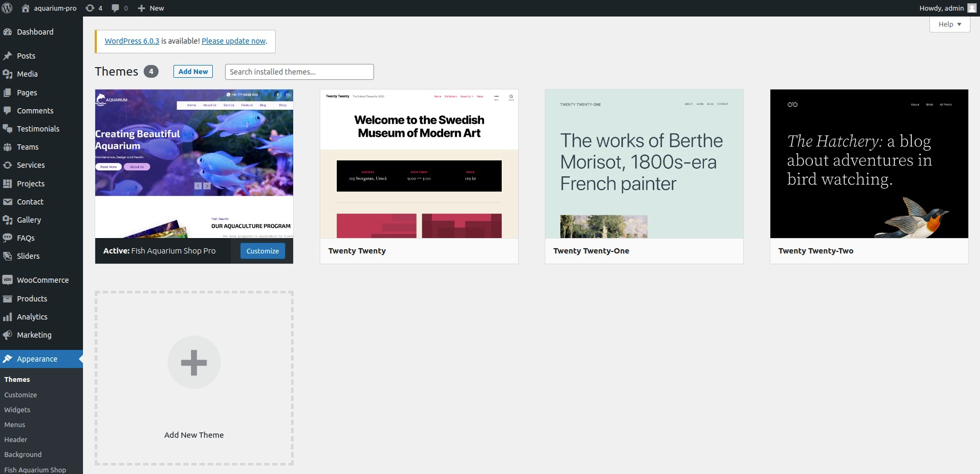Select the Twenty Twenty-Two theme thumbnail

point(869,164)
